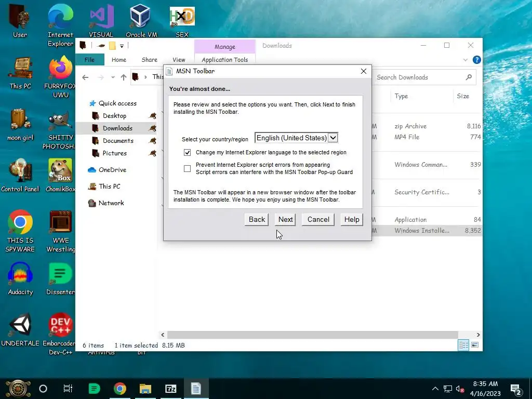Open This PC desktop icon

tap(20, 73)
